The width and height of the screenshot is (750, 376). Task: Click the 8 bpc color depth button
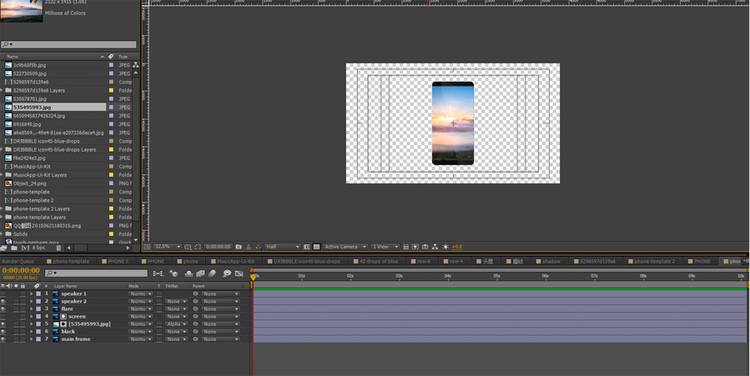(39, 248)
